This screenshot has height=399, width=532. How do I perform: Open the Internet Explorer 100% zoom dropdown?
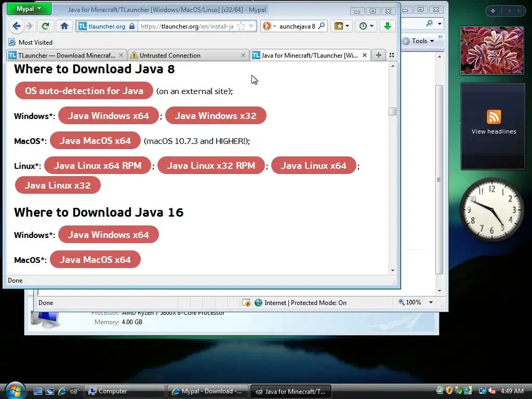pos(431,302)
